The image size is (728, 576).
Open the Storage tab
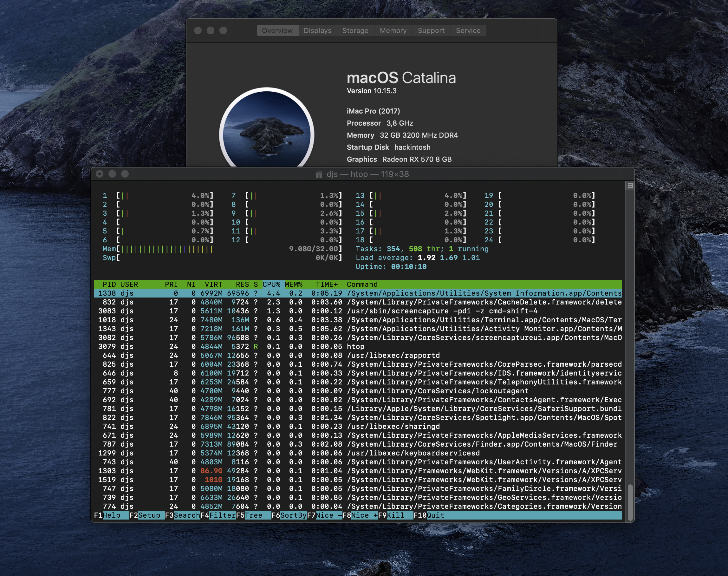pyautogui.click(x=355, y=30)
